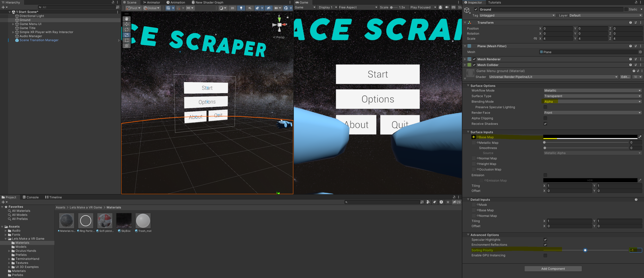Expand Game Menu UI in Hierarchy
This screenshot has height=278, width=644.
13,24
